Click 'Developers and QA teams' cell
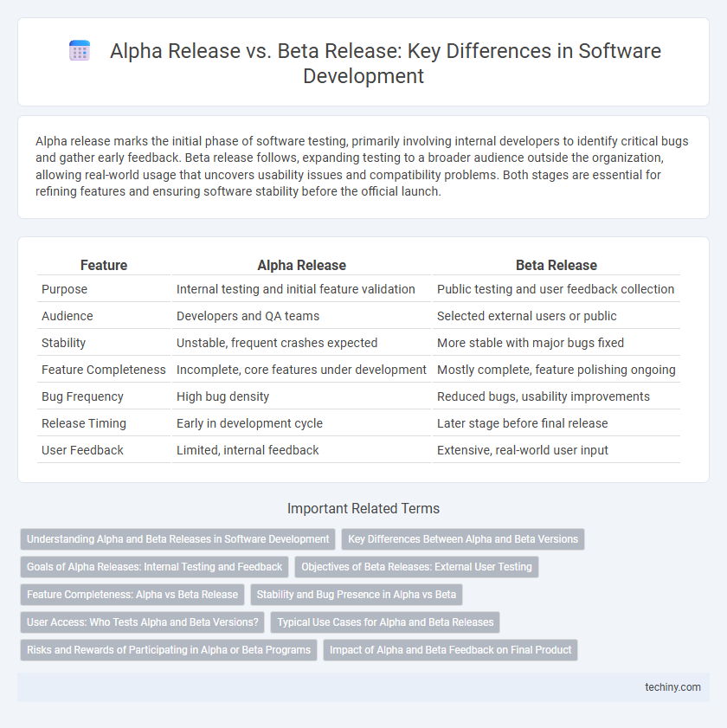Screen dimensions: 727x728 click(x=301, y=316)
